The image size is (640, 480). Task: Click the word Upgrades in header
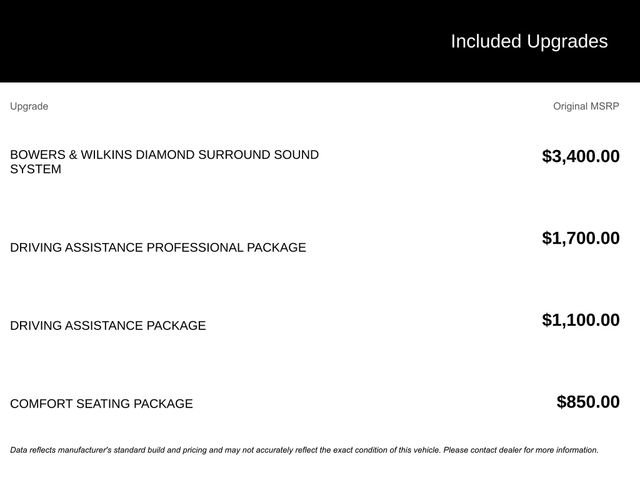[x=567, y=42]
